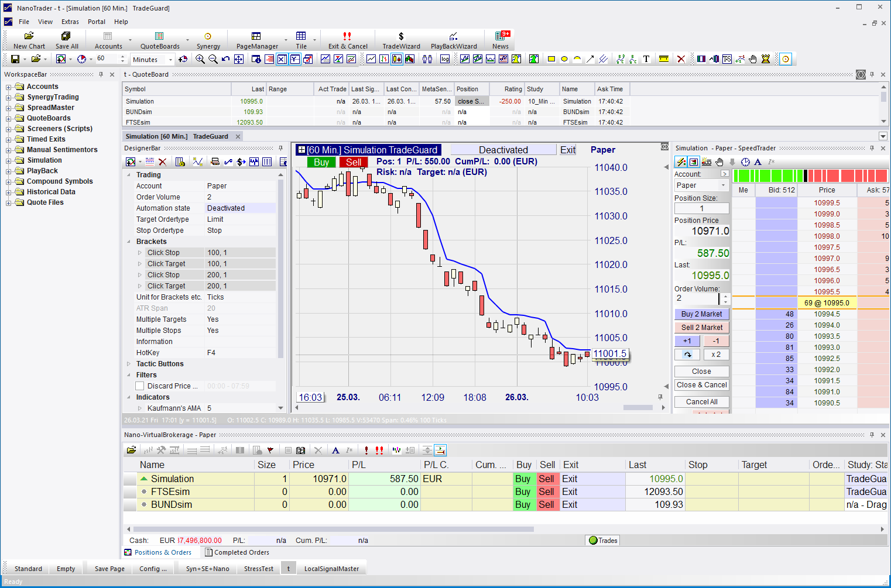Expand the Tactic Buttons section
This screenshot has height=588, width=891.
pos(129,364)
